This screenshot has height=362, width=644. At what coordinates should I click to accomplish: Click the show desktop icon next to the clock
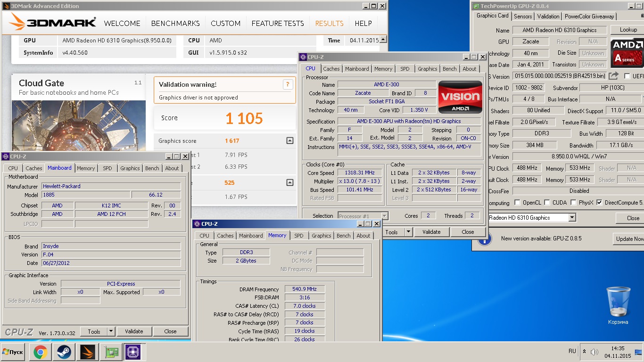[x=638, y=352]
